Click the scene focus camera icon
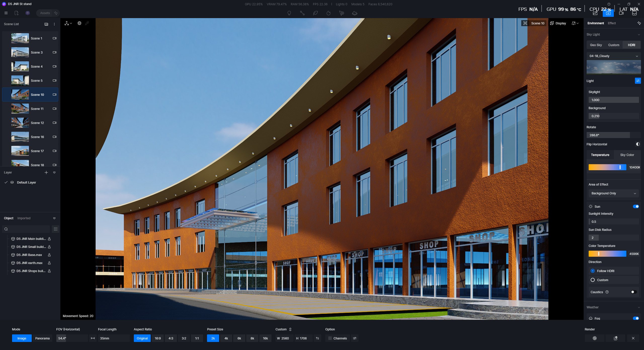 click(x=525, y=23)
